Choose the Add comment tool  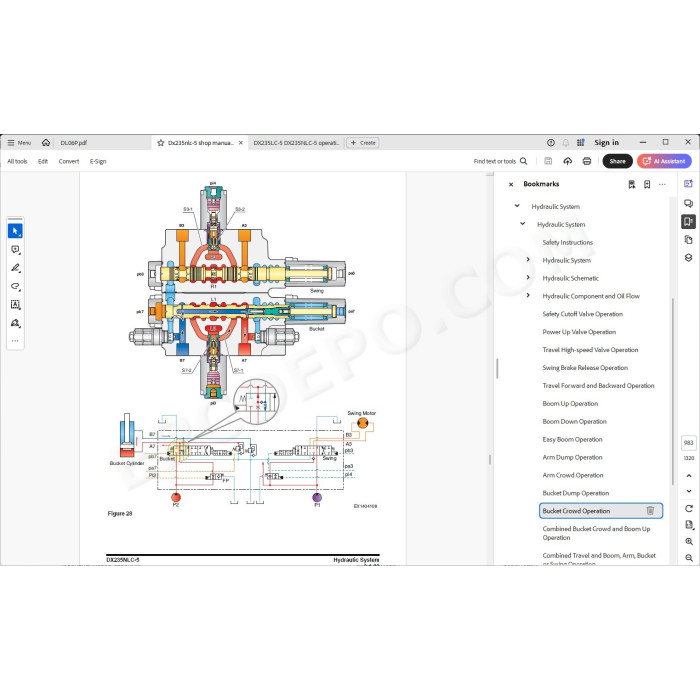[x=15, y=250]
